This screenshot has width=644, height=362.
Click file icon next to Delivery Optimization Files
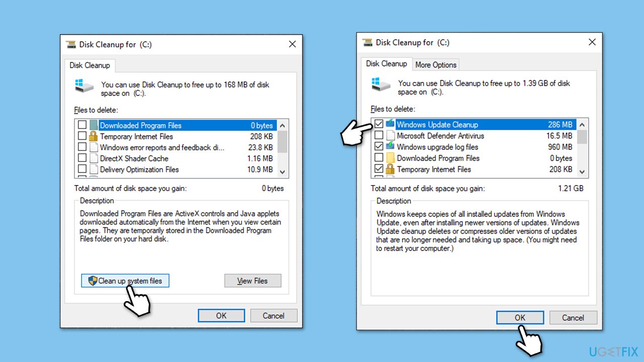pyautogui.click(x=94, y=169)
